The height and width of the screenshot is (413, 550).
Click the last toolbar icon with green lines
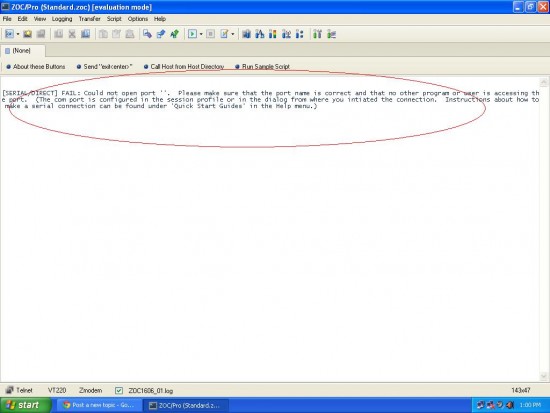tap(331, 34)
